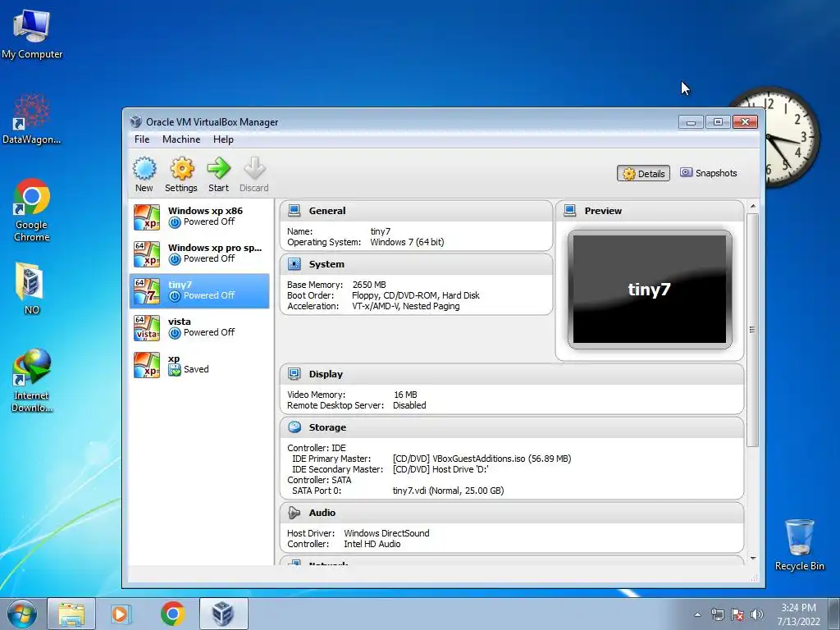Image resolution: width=840 pixels, height=630 pixels.
Task: Show hidden tray icons arrow
Action: tap(697, 614)
